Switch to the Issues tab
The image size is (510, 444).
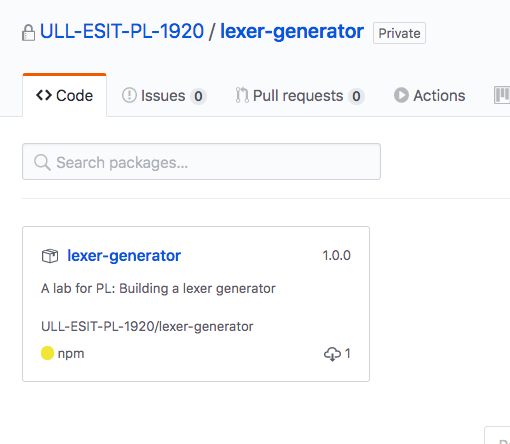point(164,96)
